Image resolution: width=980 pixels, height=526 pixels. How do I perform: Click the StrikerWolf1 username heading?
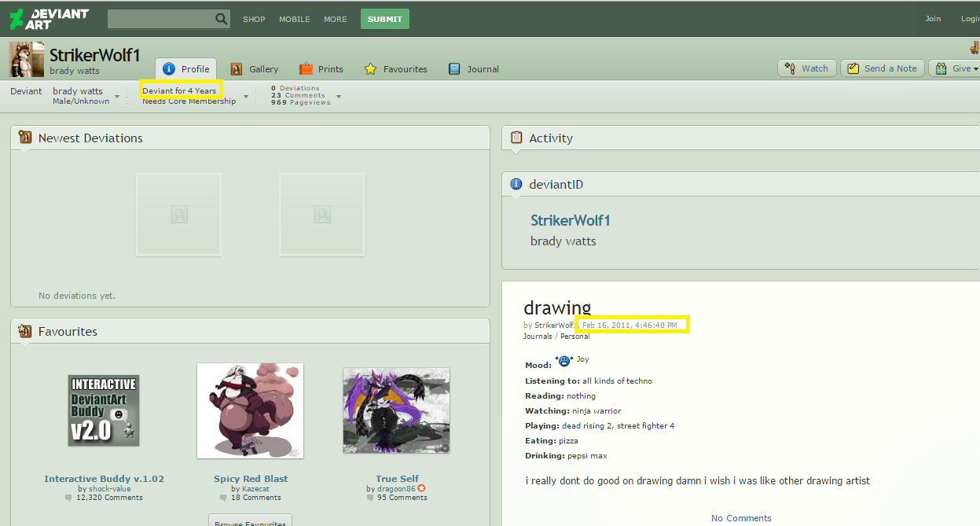tap(95, 55)
